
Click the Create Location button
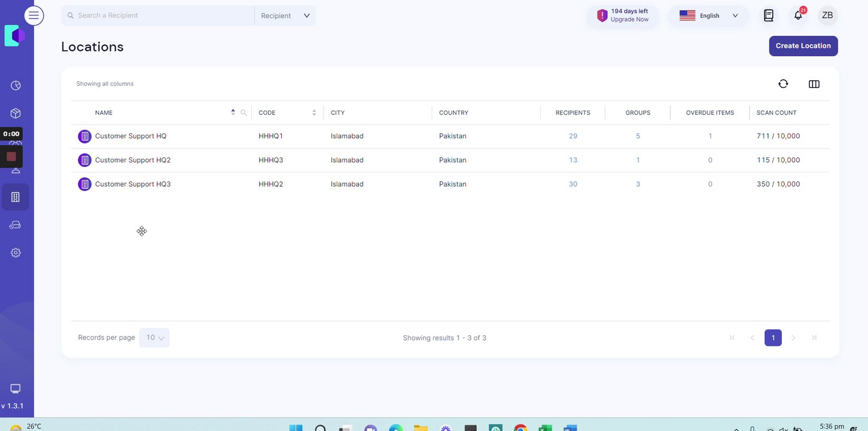(803, 46)
